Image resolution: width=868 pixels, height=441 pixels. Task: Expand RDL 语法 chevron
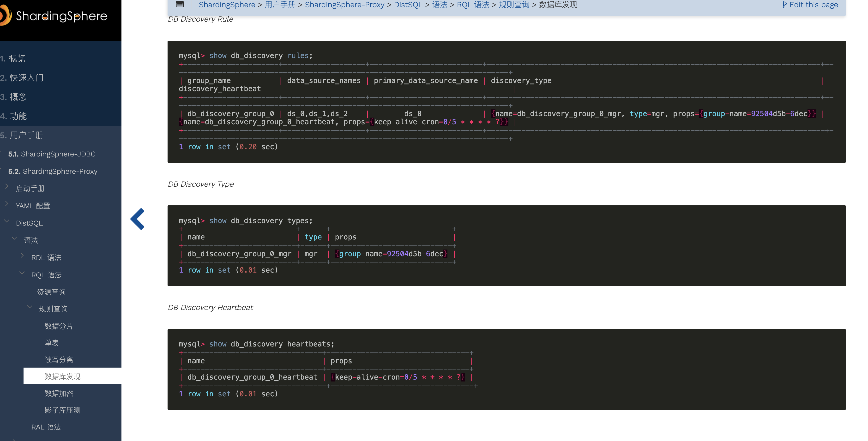pos(22,255)
